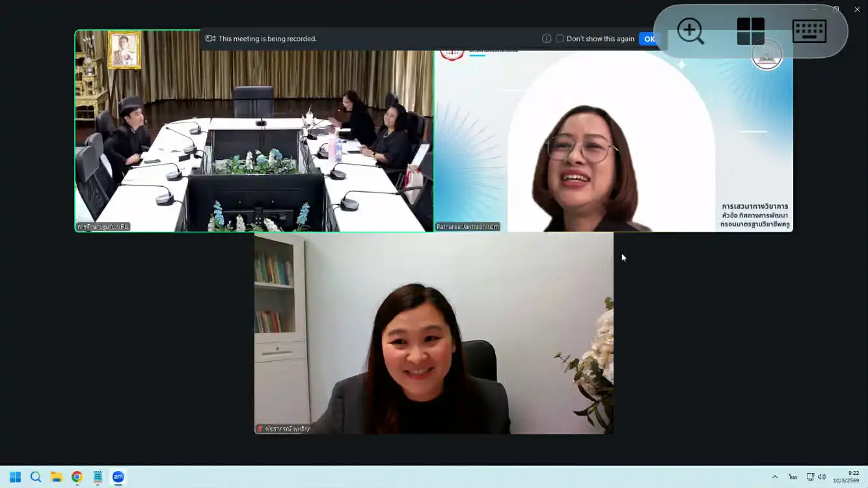Click the Windows logo icon in overlay
868x488 pixels.
pyautogui.click(x=750, y=31)
